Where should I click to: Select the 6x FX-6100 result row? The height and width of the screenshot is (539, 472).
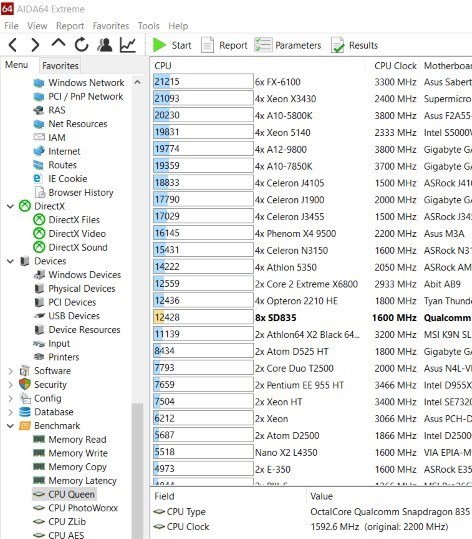[x=312, y=82]
